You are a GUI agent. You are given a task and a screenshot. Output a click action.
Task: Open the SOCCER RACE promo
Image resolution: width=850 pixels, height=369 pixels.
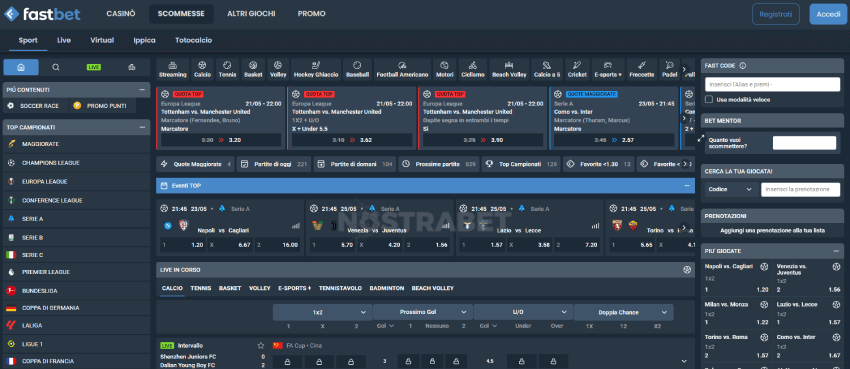35,106
